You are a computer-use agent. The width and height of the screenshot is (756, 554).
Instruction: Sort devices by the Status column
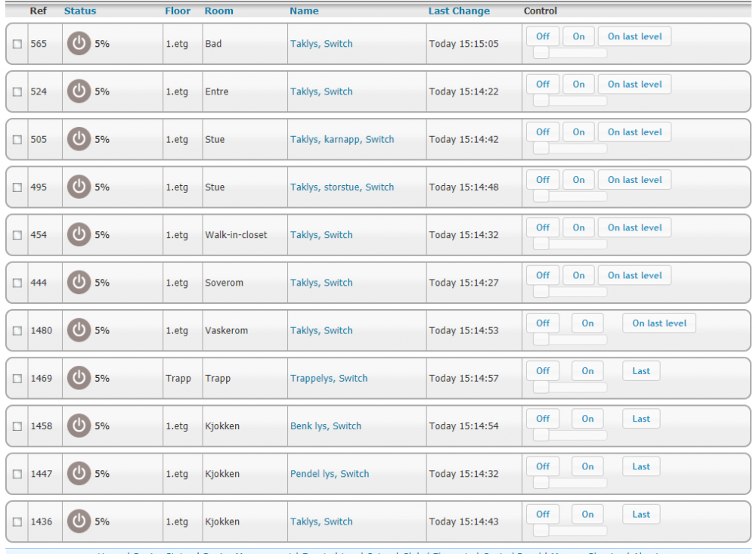coord(80,11)
